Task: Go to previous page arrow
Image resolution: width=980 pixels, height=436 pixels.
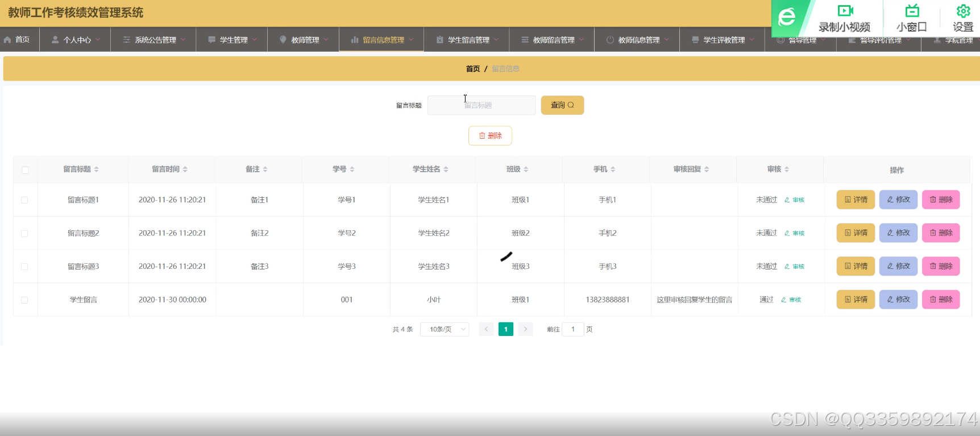Action: tap(486, 329)
